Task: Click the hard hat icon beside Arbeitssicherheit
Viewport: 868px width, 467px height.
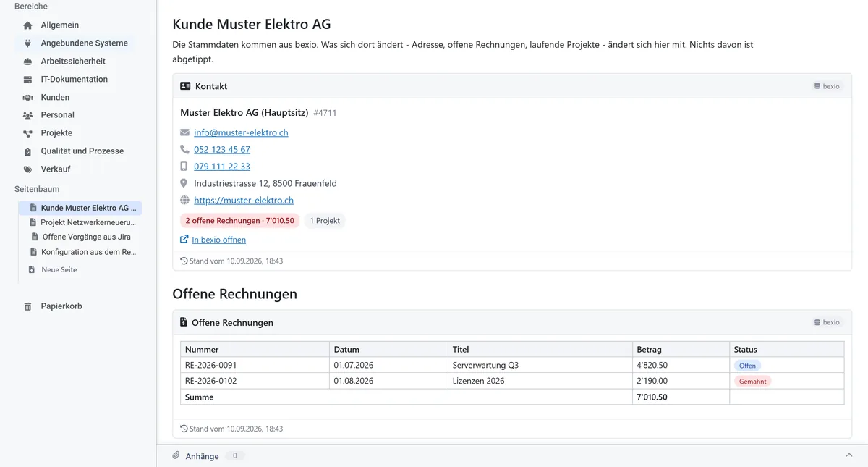Action: [27, 62]
